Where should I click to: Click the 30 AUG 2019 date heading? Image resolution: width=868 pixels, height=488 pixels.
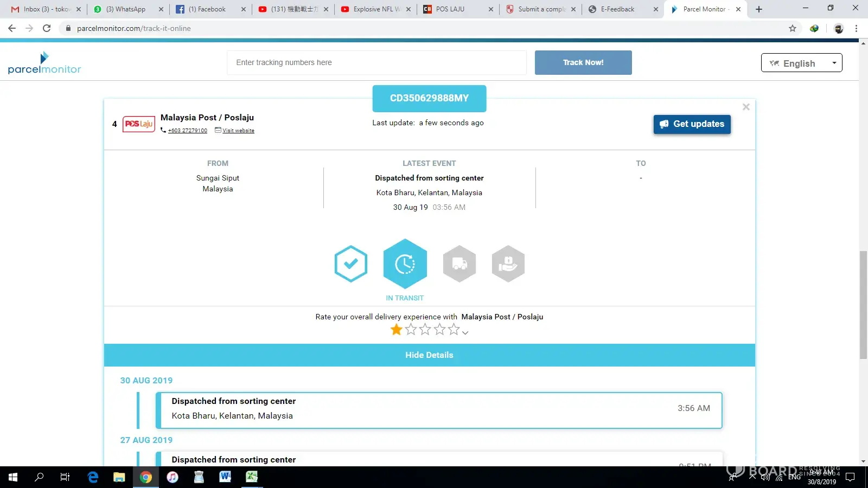[x=146, y=381]
